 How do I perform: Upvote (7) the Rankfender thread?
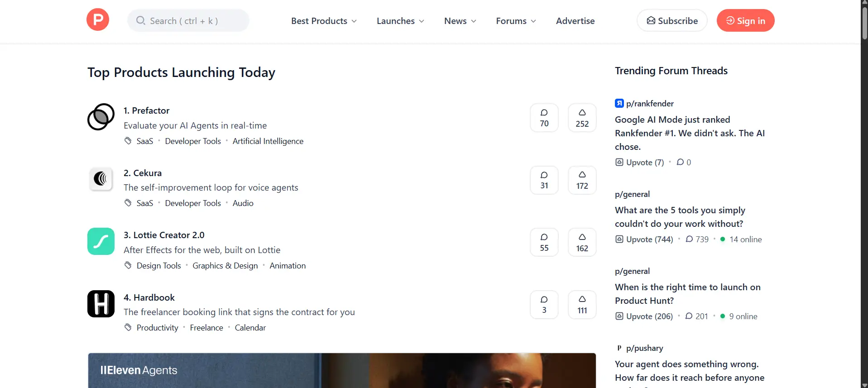click(x=639, y=162)
